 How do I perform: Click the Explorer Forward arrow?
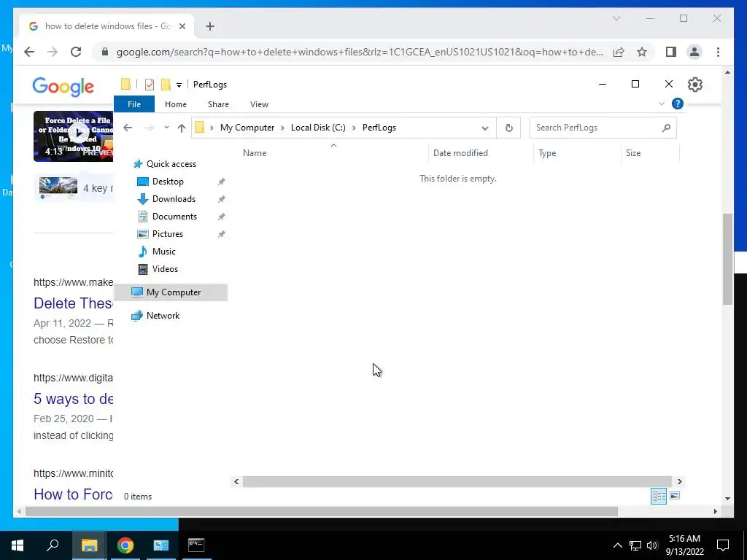pyautogui.click(x=149, y=128)
